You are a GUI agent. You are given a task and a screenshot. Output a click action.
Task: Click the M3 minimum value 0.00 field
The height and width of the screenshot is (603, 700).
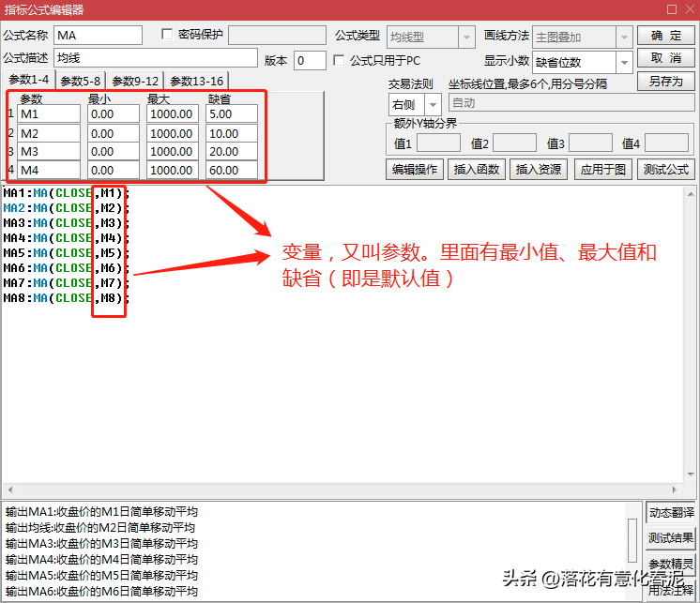pos(114,151)
